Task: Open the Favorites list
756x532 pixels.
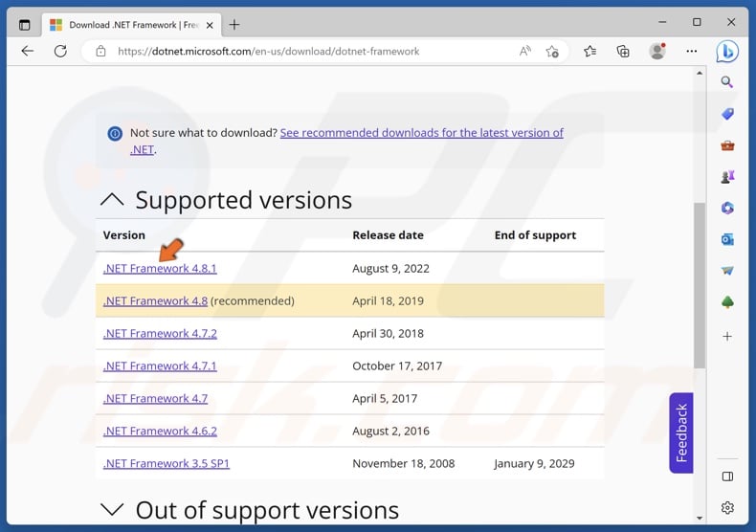Action: pyautogui.click(x=590, y=51)
